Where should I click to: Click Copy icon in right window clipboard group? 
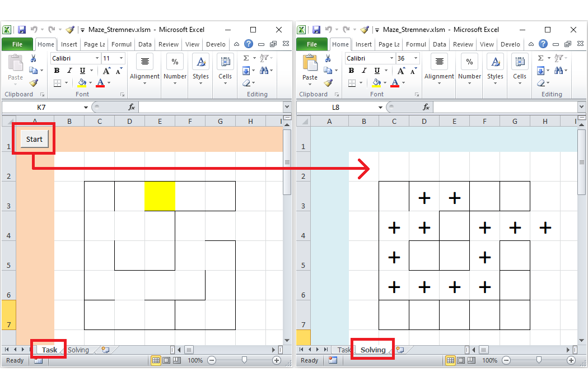click(328, 71)
